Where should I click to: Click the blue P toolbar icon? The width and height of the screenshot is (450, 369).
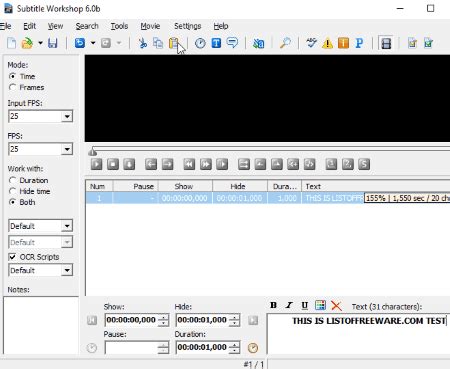[359, 43]
